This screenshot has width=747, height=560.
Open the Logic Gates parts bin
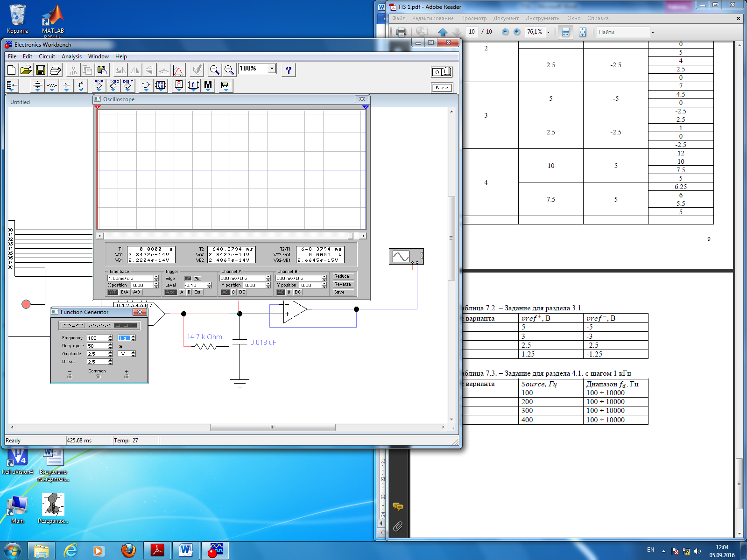point(146,85)
